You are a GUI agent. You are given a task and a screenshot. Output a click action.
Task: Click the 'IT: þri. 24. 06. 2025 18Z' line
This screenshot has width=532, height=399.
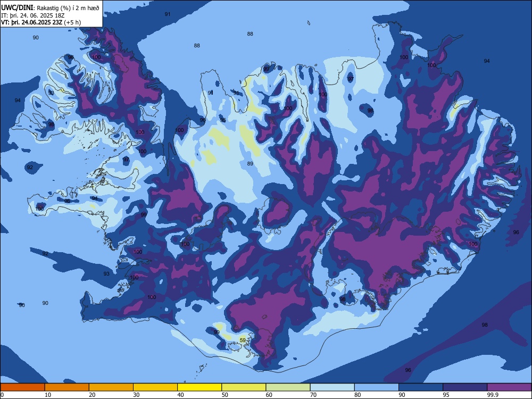(33, 15)
